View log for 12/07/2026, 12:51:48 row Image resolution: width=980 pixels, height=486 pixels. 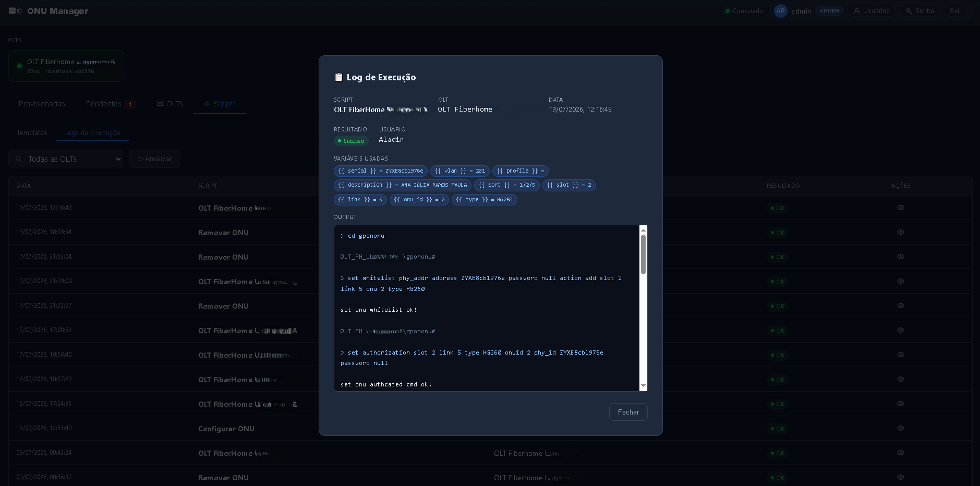900,428
